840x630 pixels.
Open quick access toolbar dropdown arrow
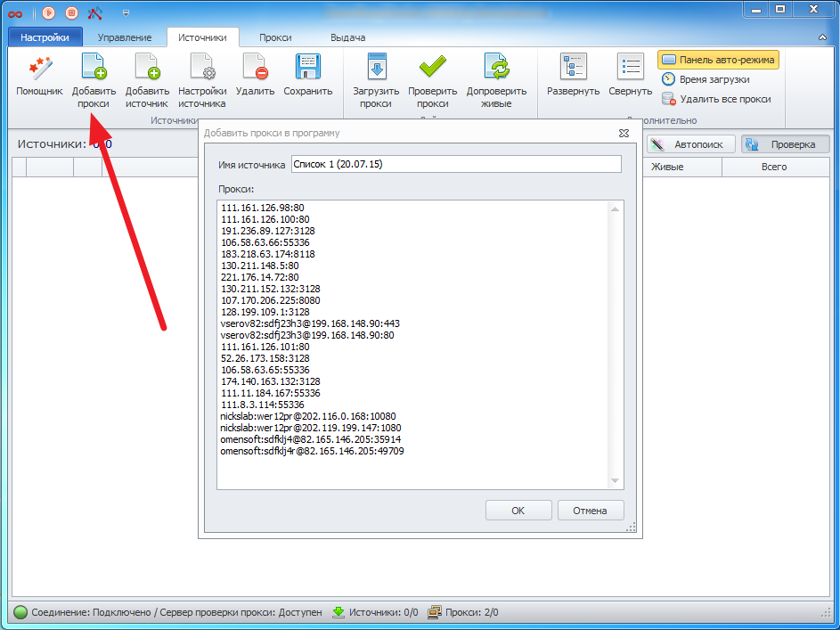tap(126, 13)
